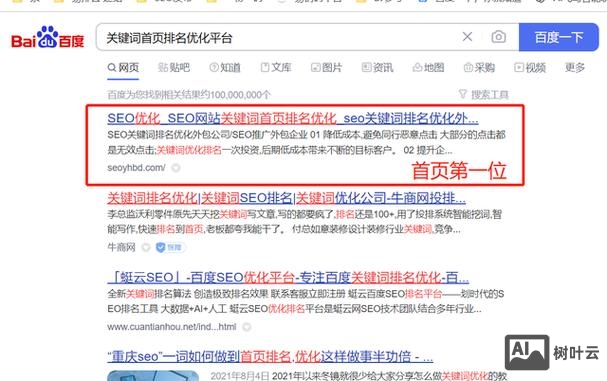This screenshot has width=607, height=381.
Task: Expand the 更多 menu
Action: point(575,67)
